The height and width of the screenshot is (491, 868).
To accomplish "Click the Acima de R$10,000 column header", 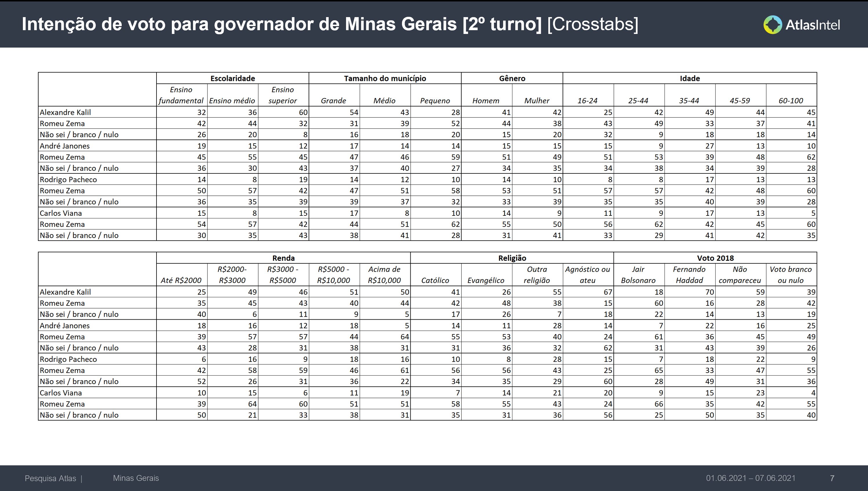I will tap(385, 274).
